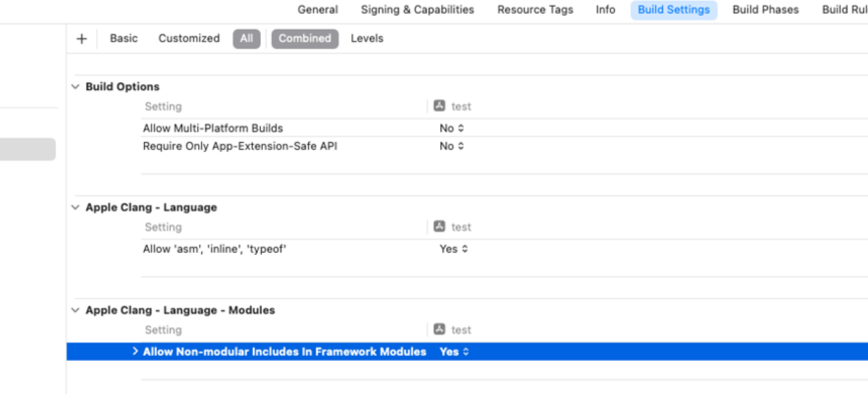This screenshot has width=868, height=394.
Task: Collapse the Build Options section
Action: [76, 87]
